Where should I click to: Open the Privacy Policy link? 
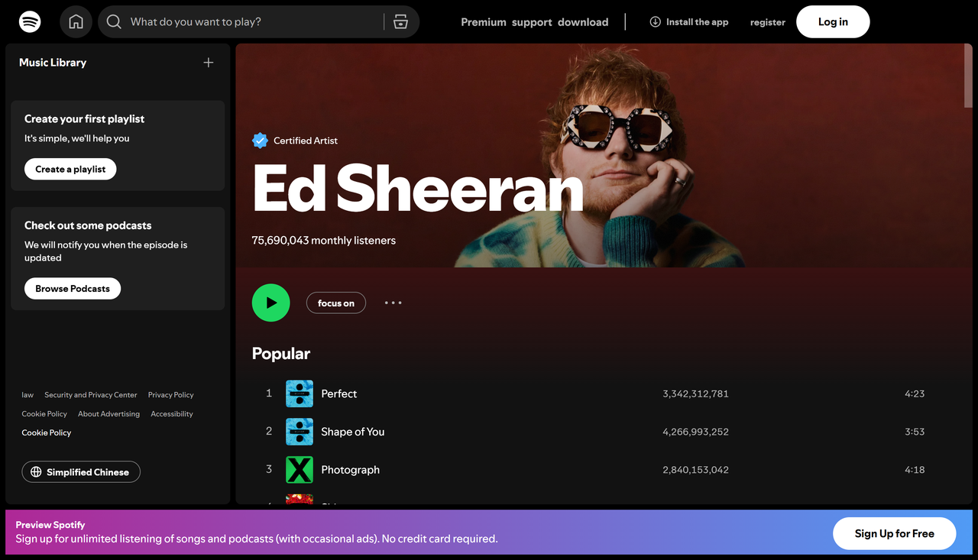click(x=170, y=394)
